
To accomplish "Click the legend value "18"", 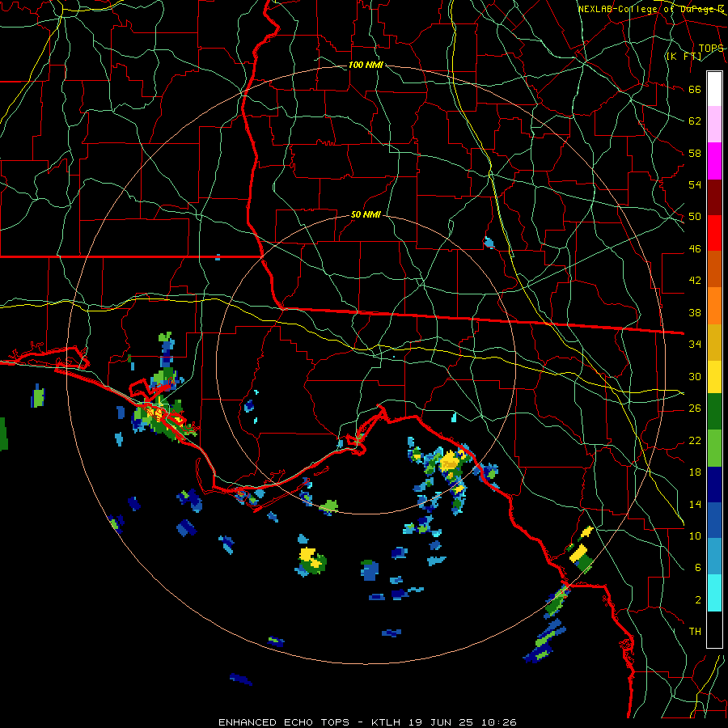I will click(695, 472).
